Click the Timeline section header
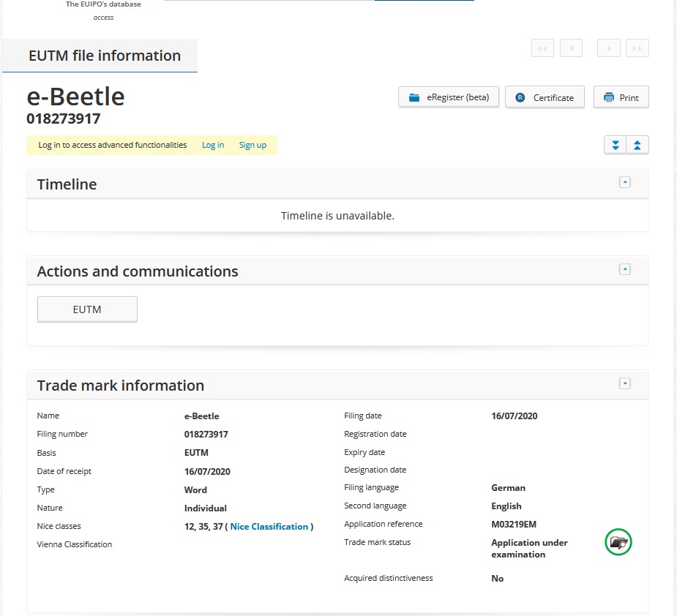Image resolution: width=677 pixels, height=616 pixels. [67, 184]
